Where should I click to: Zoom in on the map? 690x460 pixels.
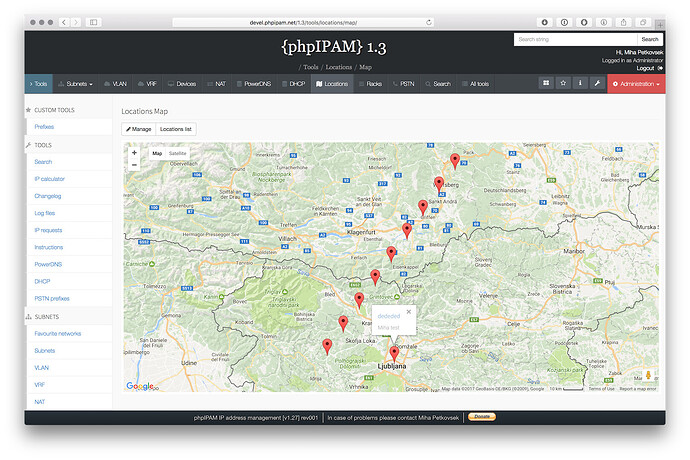(134, 153)
